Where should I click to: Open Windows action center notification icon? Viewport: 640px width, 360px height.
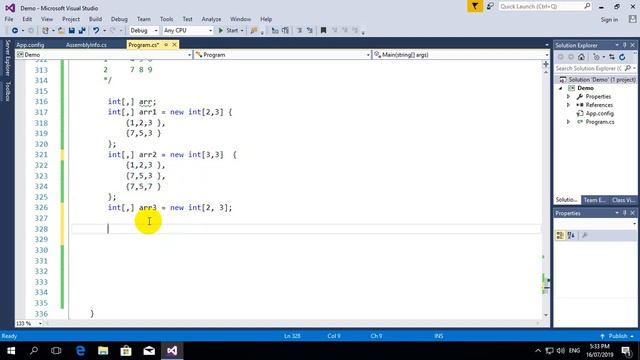627,351
